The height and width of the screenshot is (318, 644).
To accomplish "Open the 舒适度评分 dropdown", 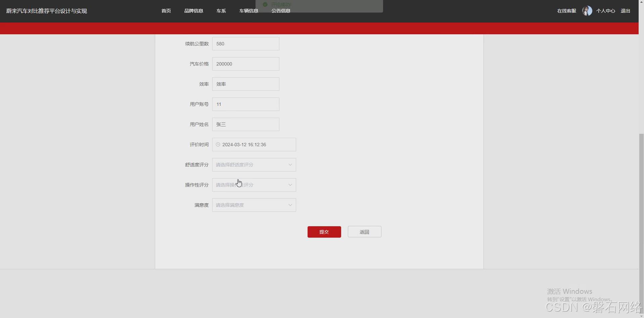I will [254, 164].
